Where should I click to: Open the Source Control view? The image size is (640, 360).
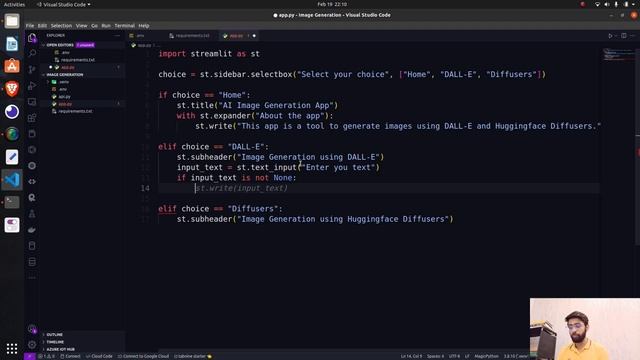32,69
